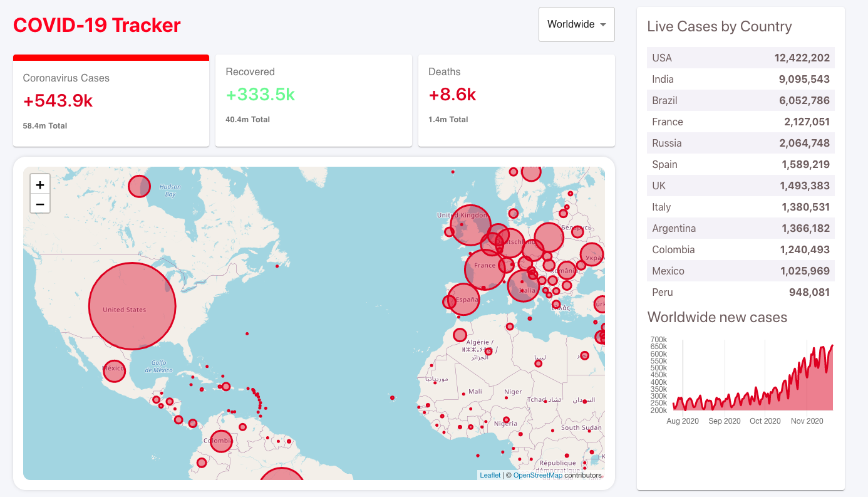Click the India row in live cases table
868x497 pixels.
741,79
